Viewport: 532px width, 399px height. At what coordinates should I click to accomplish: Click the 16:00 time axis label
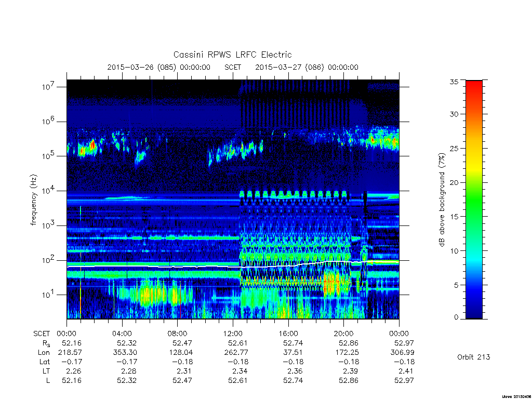click(x=288, y=334)
